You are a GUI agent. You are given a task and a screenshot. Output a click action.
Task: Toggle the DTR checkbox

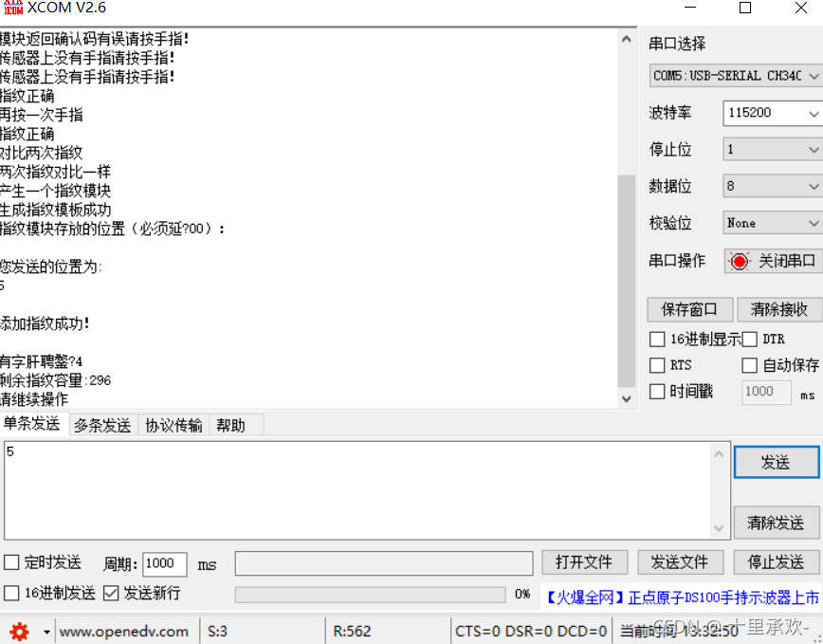click(749, 339)
